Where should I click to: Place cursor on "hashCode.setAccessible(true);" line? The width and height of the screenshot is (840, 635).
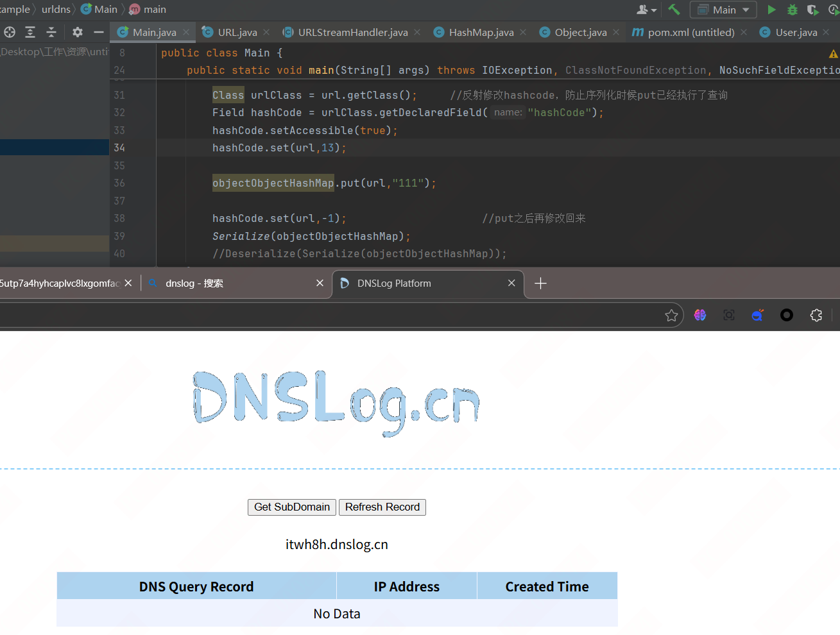(x=305, y=130)
